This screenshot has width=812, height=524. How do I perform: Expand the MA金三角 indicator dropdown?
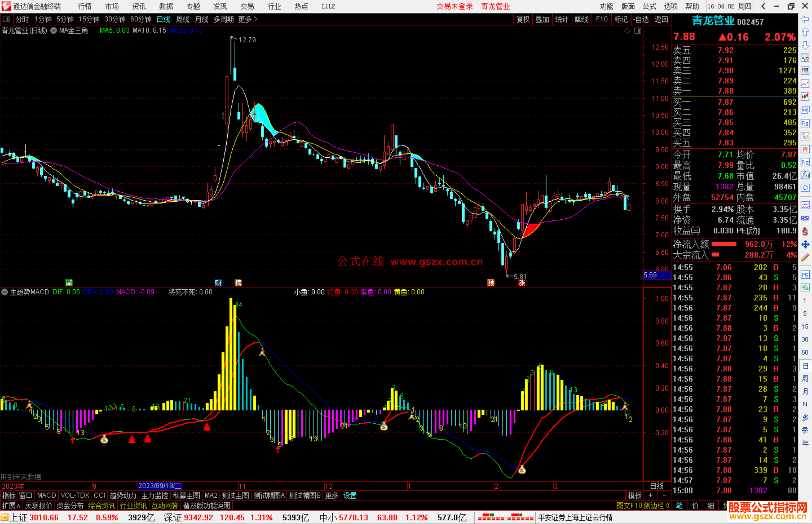[x=54, y=30]
